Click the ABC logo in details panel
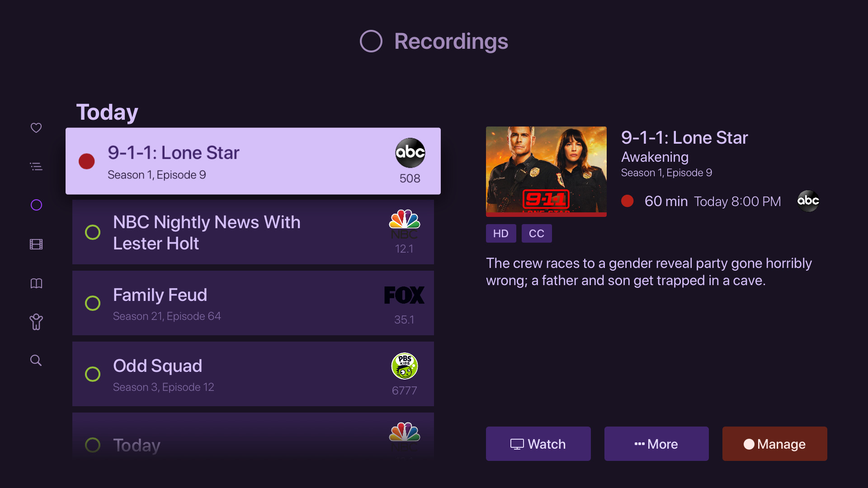The image size is (868, 488). [x=808, y=201]
